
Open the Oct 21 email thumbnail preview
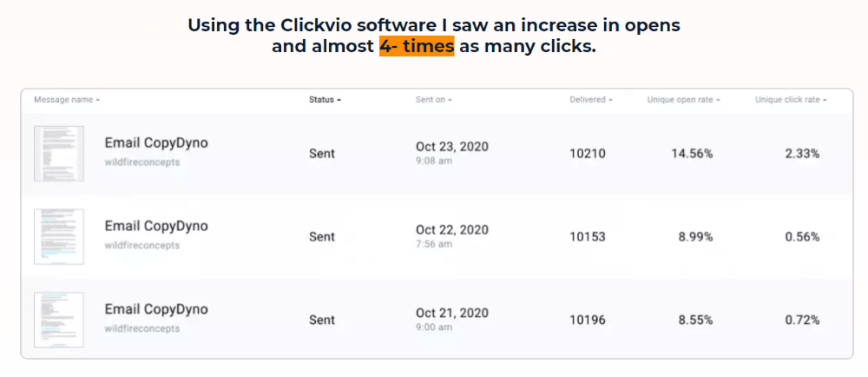[x=59, y=320]
